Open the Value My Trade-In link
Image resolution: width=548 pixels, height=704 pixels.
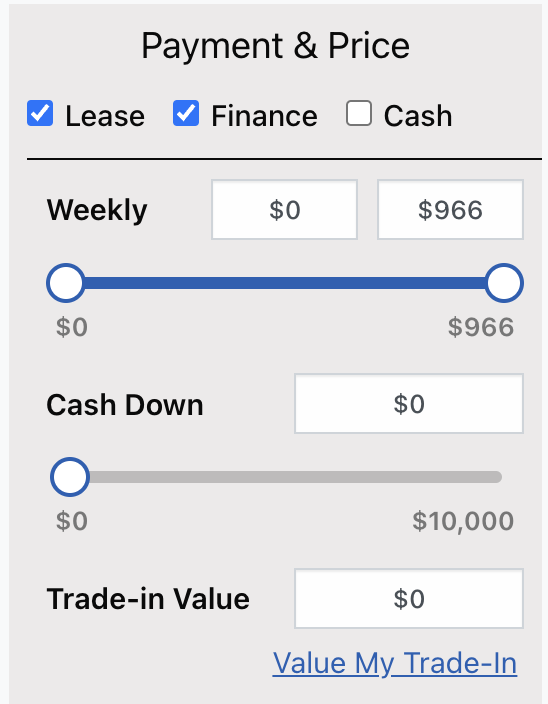point(395,663)
